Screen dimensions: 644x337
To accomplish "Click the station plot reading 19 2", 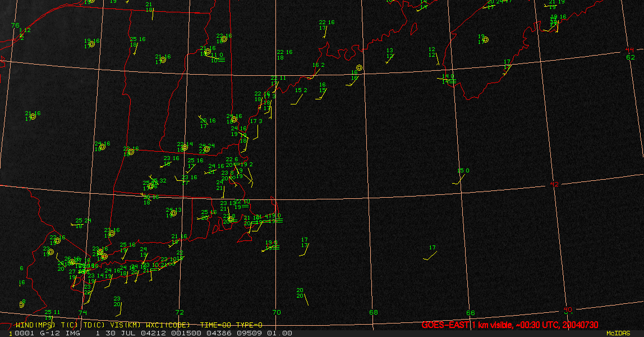I will (x=246, y=165).
